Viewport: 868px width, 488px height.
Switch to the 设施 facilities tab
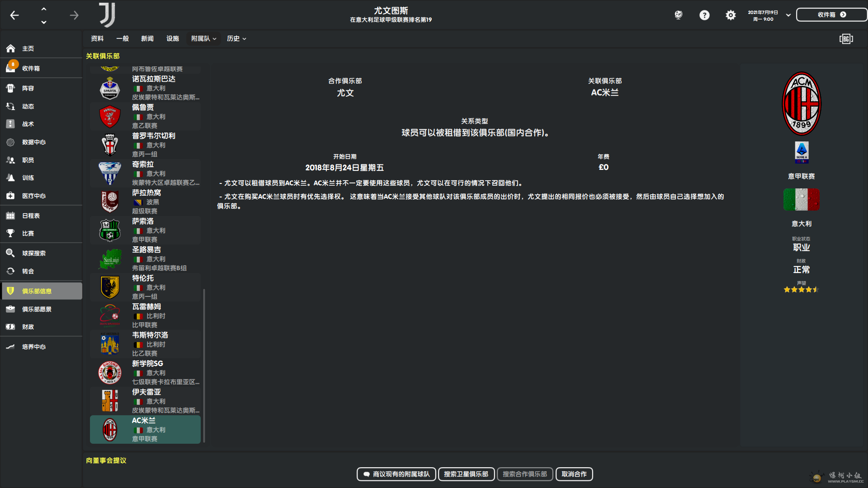coord(172,39)
